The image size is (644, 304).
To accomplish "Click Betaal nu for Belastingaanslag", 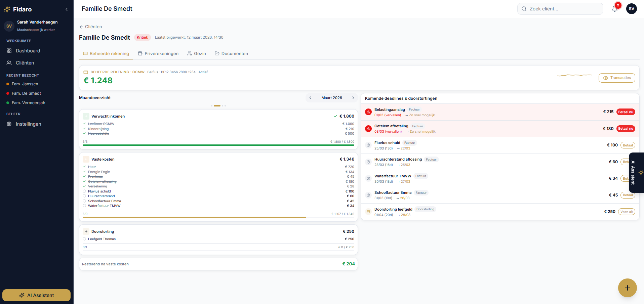I will pyautogui.click(x=626, y=112).
